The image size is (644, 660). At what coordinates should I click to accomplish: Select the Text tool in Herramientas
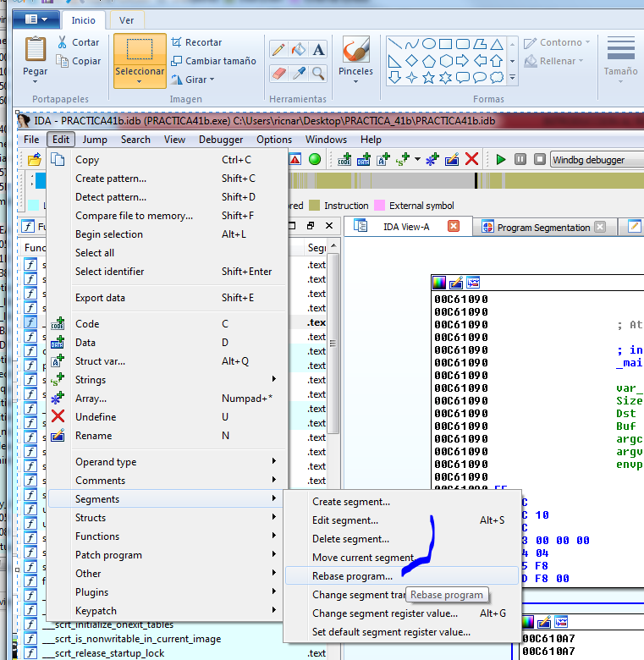coord(318,50)
